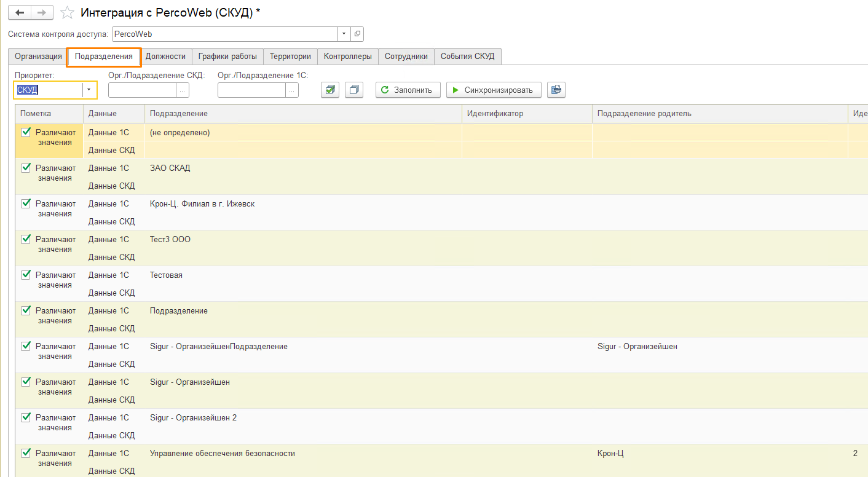Viewport: 868px width, 477px height.
Task: Click the forward navigation arrow
Action: 41,13
